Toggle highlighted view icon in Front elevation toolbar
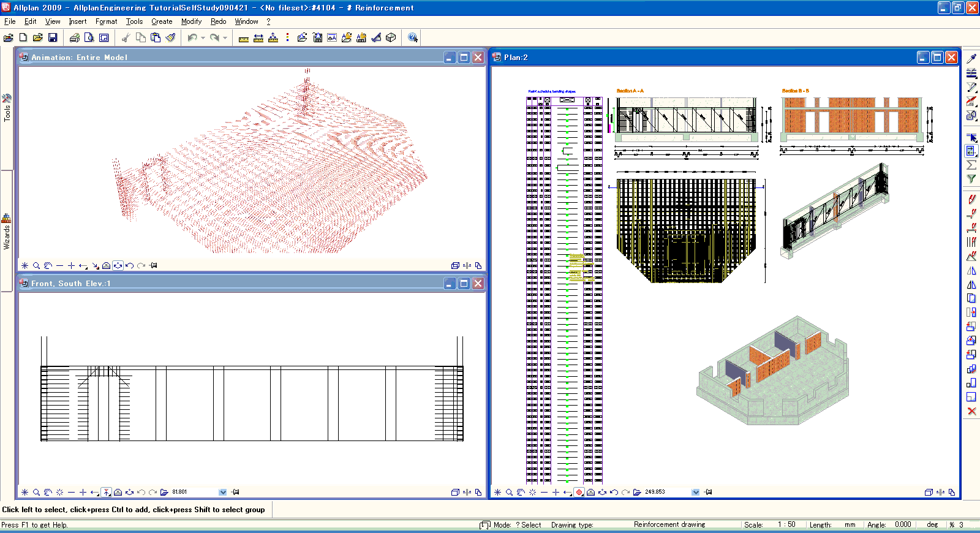 pos(106,492)
